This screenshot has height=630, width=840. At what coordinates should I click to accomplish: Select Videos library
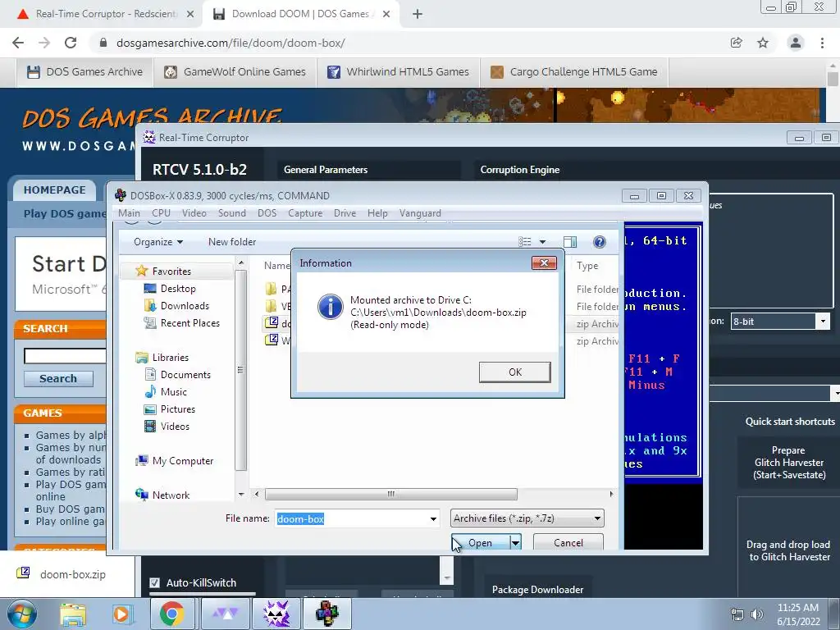[x=175, y=426]
